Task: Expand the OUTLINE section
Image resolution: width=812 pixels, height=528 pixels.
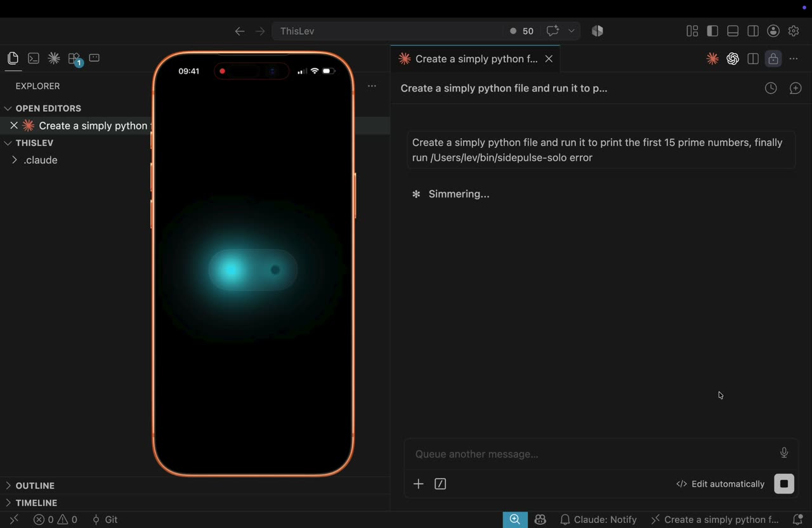Action: click(35, 485)
